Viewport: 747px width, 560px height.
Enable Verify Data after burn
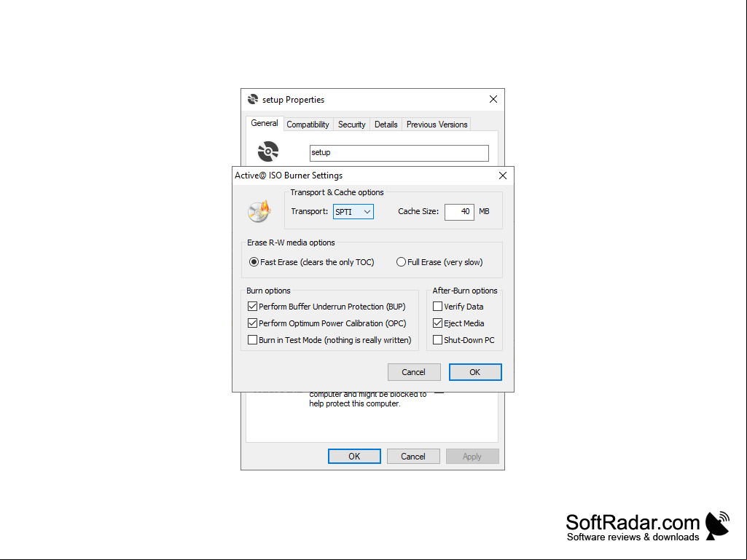pyautogui.click(x=458, y=306)
